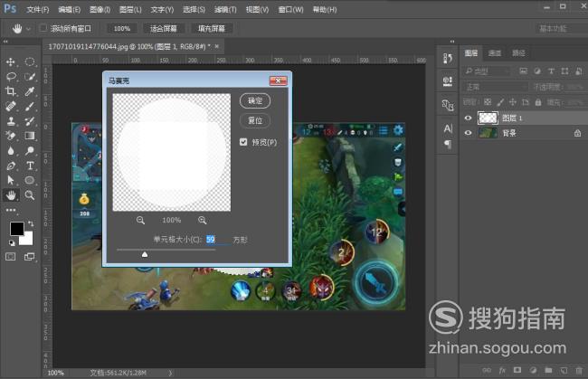588x379 pixels.
Task: Toggle the type layer filter
Action: point(551,71)
